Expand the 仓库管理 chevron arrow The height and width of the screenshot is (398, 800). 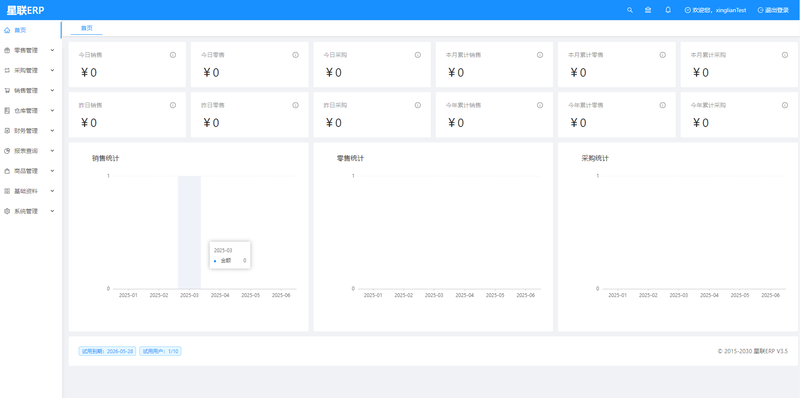tap(53, 110)
